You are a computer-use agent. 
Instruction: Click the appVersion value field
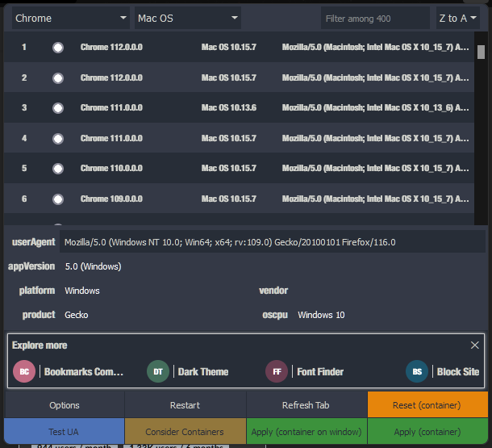[x=93, y=266]
